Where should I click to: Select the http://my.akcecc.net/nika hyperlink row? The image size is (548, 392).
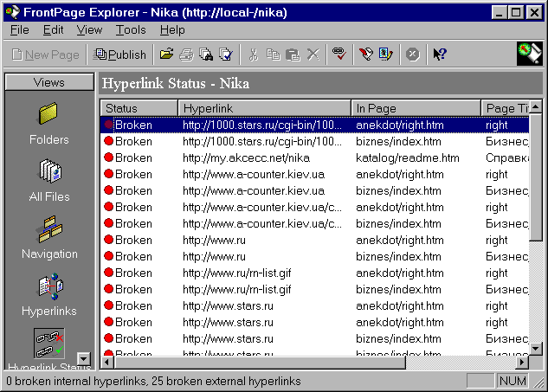coord(314,157)
